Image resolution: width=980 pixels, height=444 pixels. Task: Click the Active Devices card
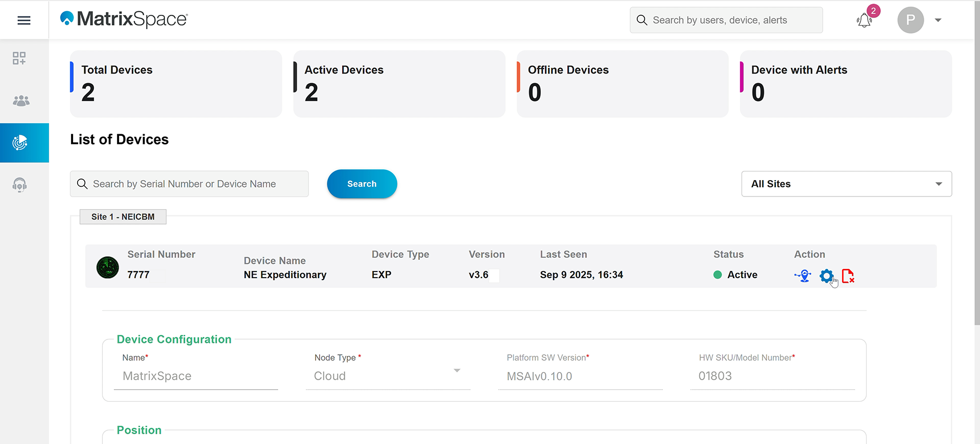click(x=399, y=84)
